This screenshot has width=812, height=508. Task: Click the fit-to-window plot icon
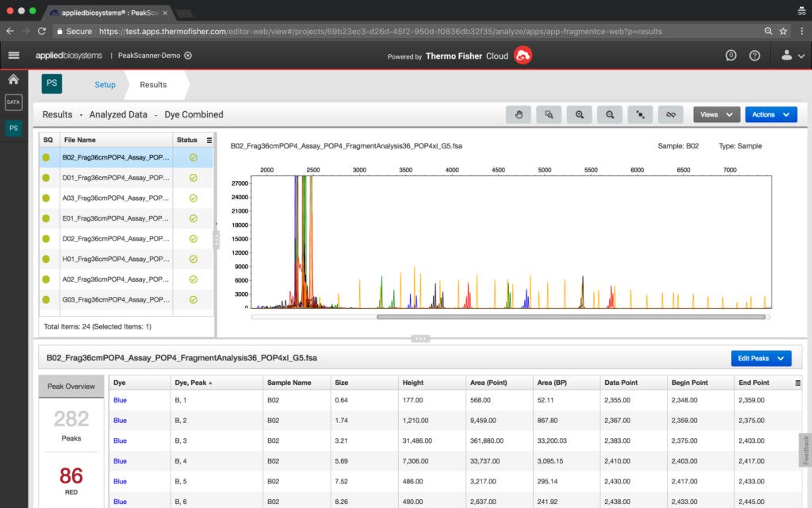click(640, 114)
